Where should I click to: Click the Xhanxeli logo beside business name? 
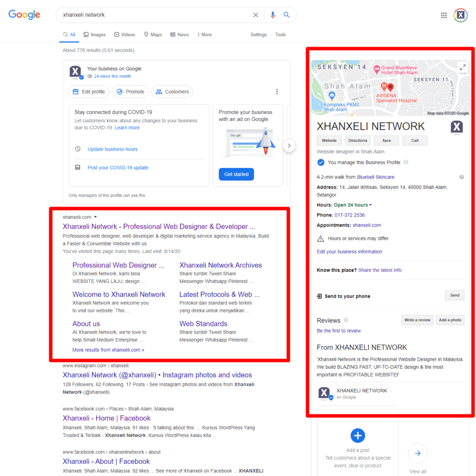456,127
